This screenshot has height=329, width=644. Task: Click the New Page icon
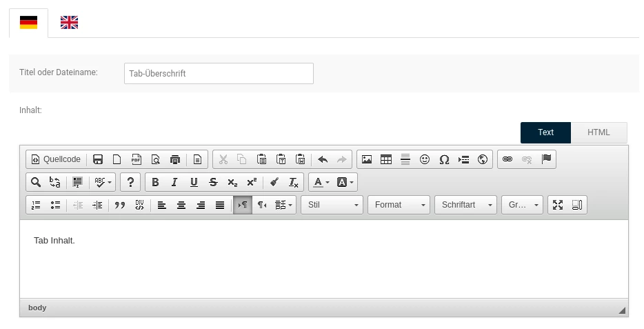117,159
